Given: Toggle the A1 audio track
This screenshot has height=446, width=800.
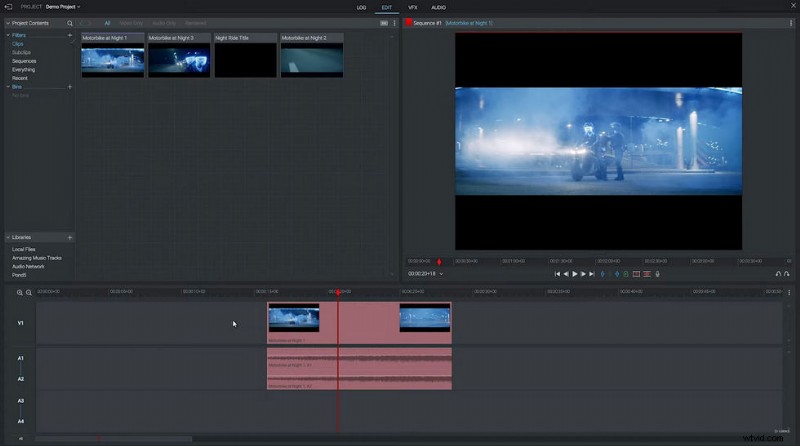Looking at the screenshot, I should point(20,358).
